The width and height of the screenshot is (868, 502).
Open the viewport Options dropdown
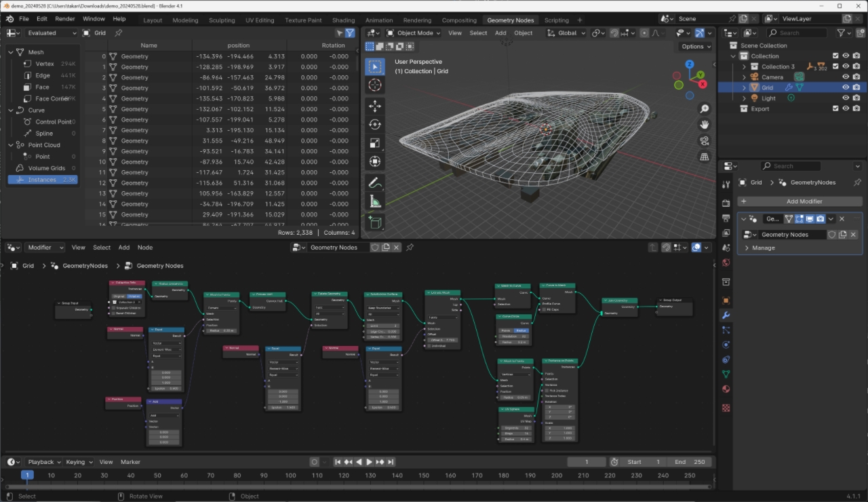click(x=696, y=46)
